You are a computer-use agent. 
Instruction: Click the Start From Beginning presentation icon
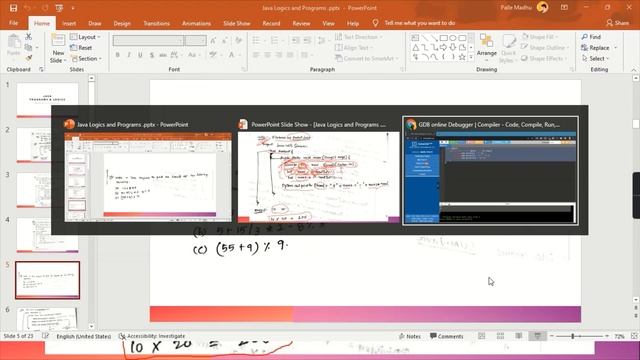[59, 8]
